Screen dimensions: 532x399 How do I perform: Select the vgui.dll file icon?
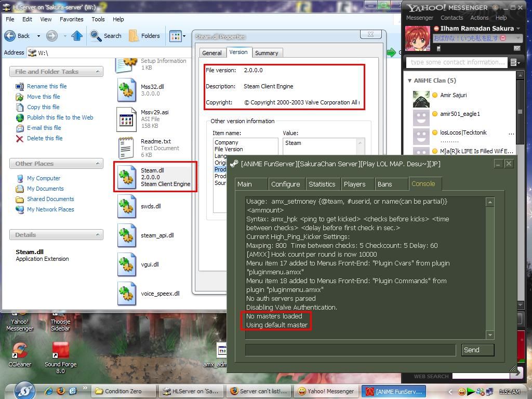(127, 264)
